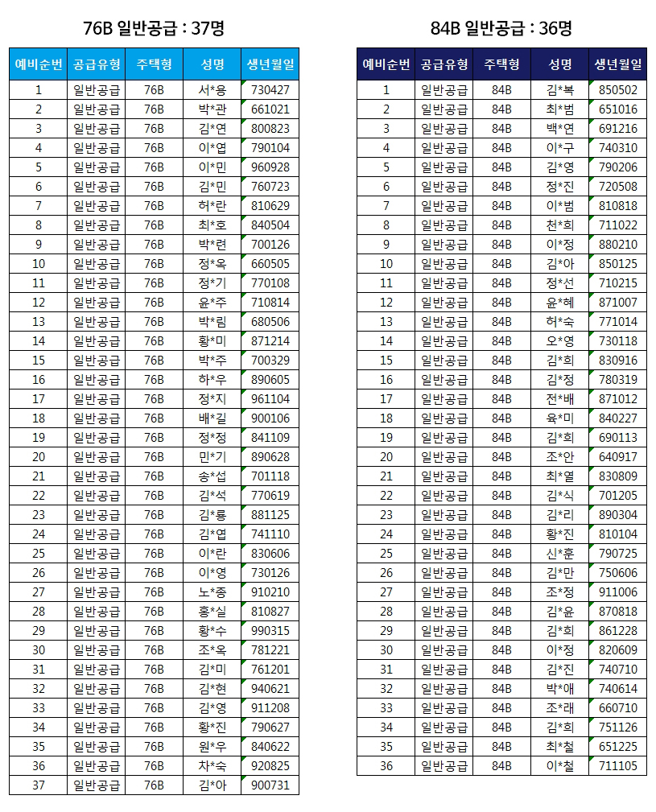Click name cell '배*길'
Viewport: 656px width, 812px height.
(212, 418)
